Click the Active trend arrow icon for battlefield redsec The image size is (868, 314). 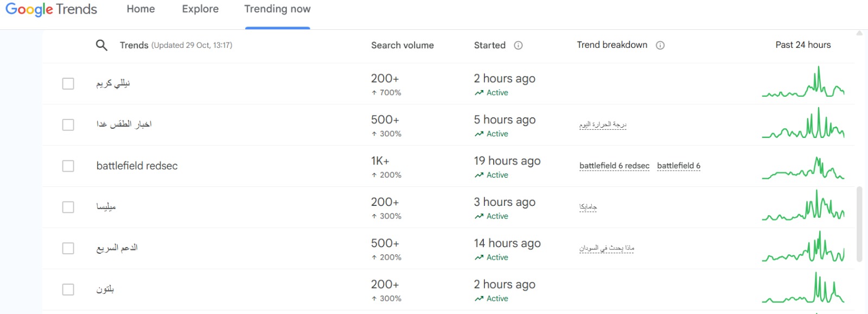(x=478, y=175)
